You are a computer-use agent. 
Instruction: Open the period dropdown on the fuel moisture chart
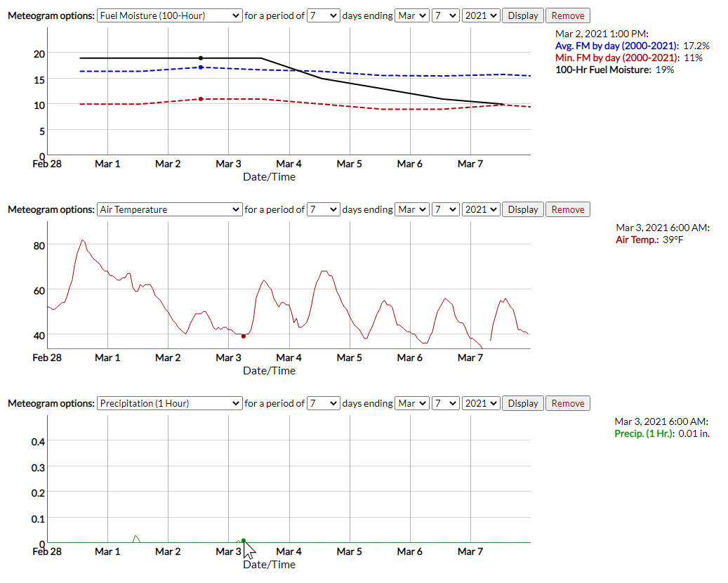point(323,15)
